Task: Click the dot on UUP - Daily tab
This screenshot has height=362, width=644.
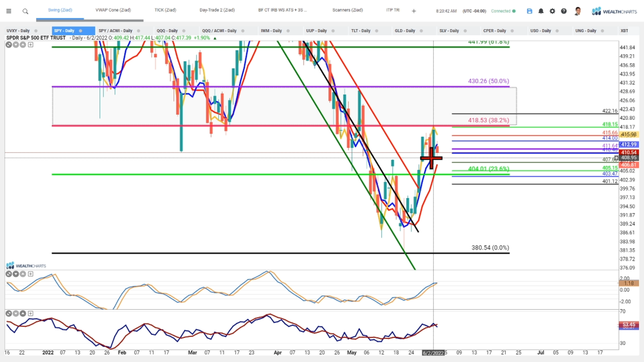Action: coord(333,31)
